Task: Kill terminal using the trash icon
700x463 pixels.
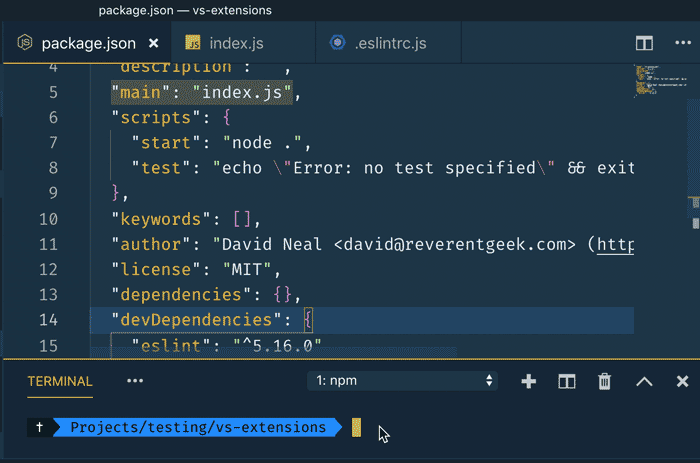Action: coord(604,381)
